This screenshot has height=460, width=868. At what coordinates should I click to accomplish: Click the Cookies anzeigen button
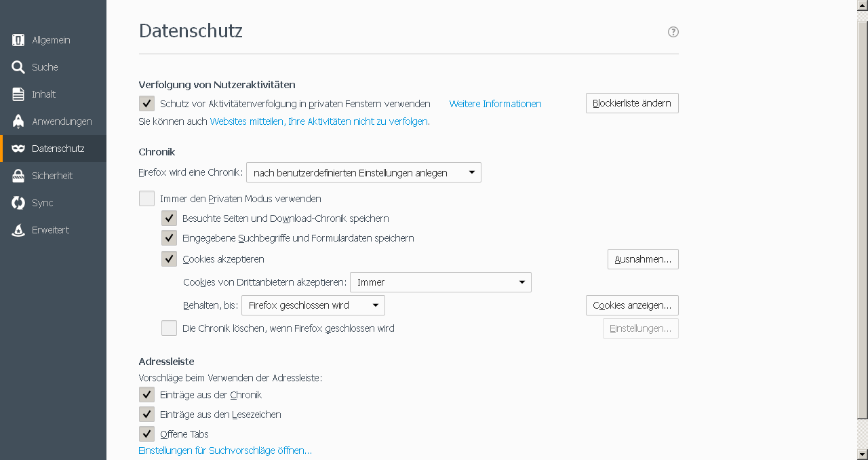pos(632,305)
